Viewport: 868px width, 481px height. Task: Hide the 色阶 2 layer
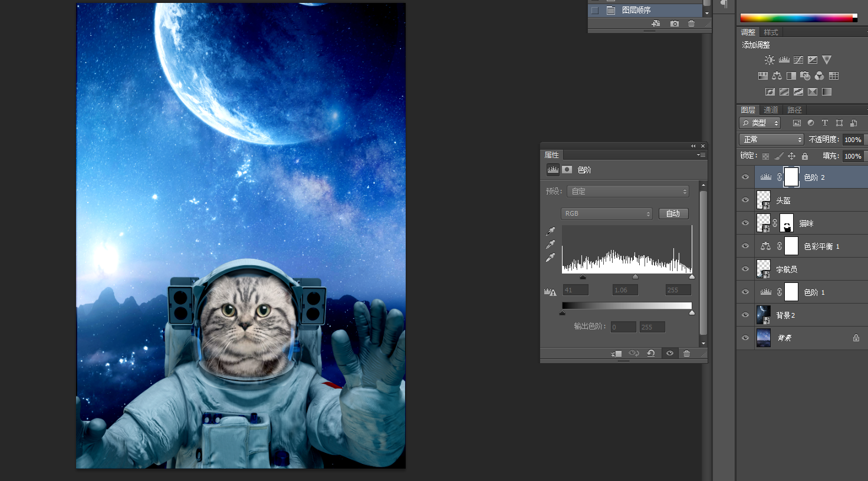pyautogui.click(x=745, y=177)
